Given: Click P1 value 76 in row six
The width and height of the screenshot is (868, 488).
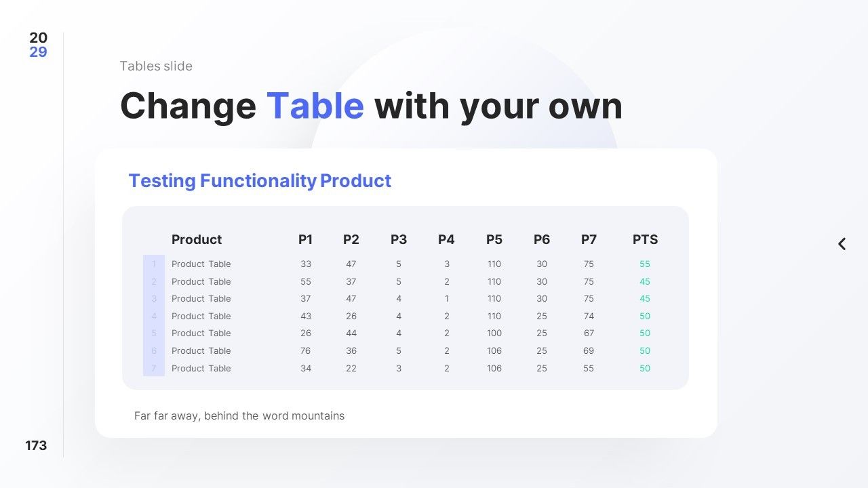Looking at the screenshot, I should [306, 350].
